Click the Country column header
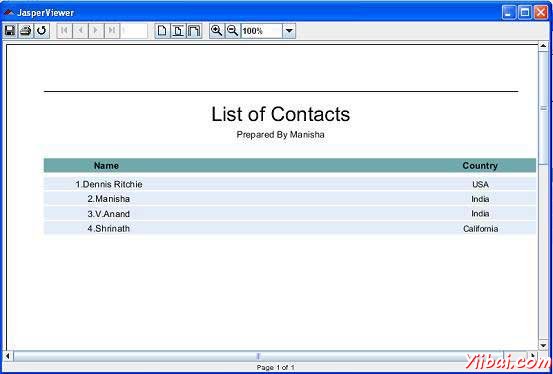Screen dimensions: 553x374 tap(480, 165)
